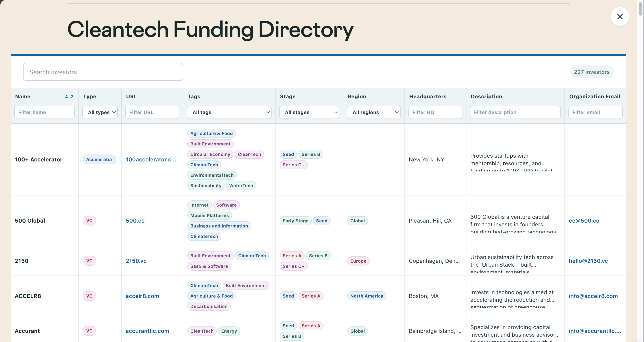This screenshot has width=644, height=342.
Task: Click the Decarbonisation tag
Action: tap(209, 306)
